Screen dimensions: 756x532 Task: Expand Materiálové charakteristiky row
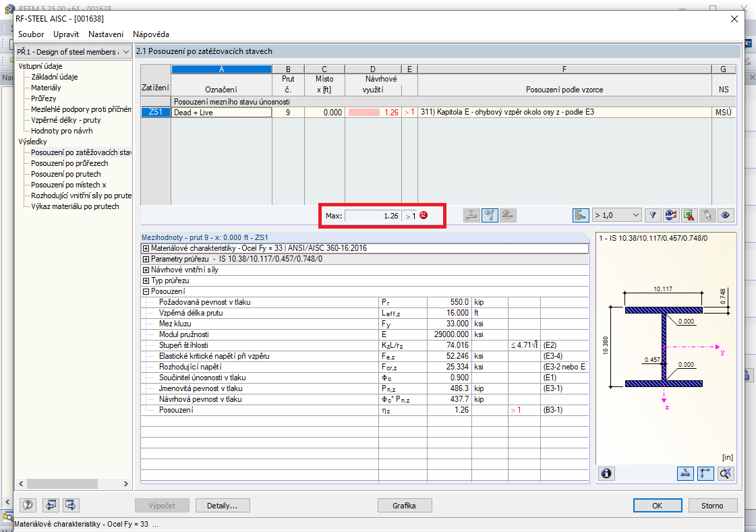pyautogui.click(x=146, y=248)
